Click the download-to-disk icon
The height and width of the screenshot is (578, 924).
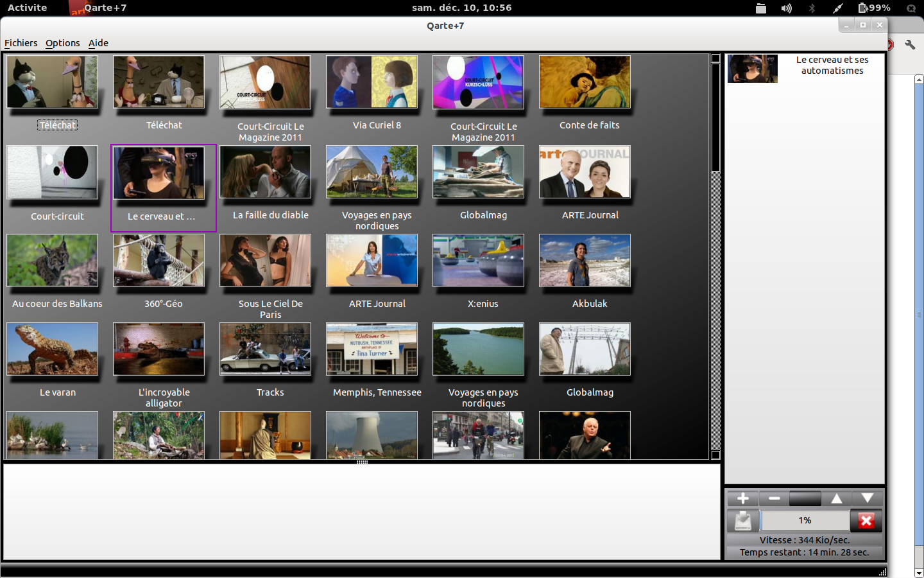point(742,521)
